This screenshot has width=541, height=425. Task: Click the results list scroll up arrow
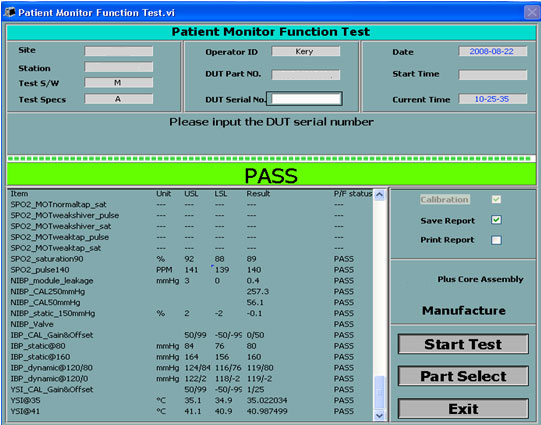tap(379, 195)
